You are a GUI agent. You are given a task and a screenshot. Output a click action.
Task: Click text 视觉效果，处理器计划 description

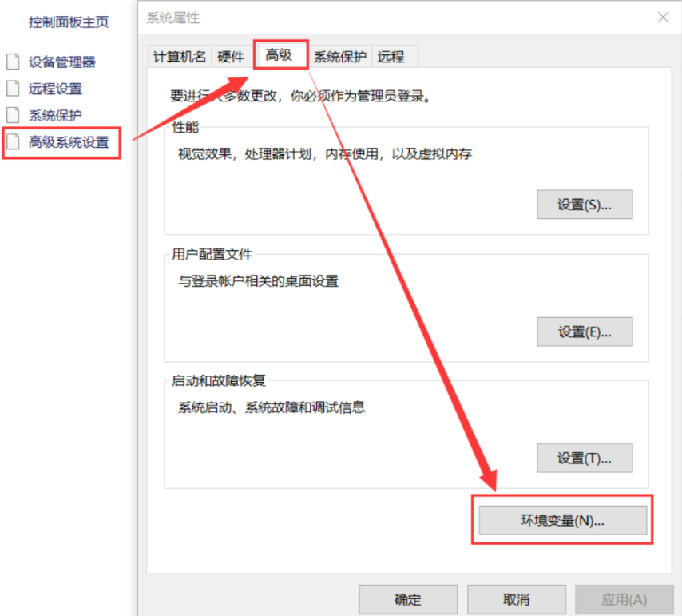(325, 154)
